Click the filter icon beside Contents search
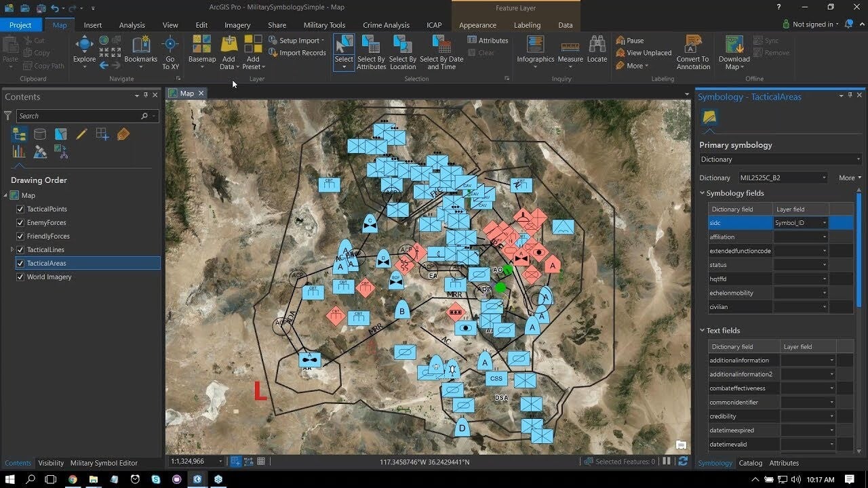The image size is (868, 488). tap(8, 116)
